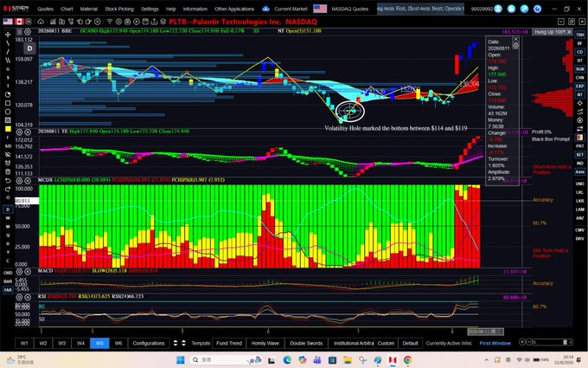Switch to the W3 window tab
Screen dimensions: 588x368
click(62, 343)
